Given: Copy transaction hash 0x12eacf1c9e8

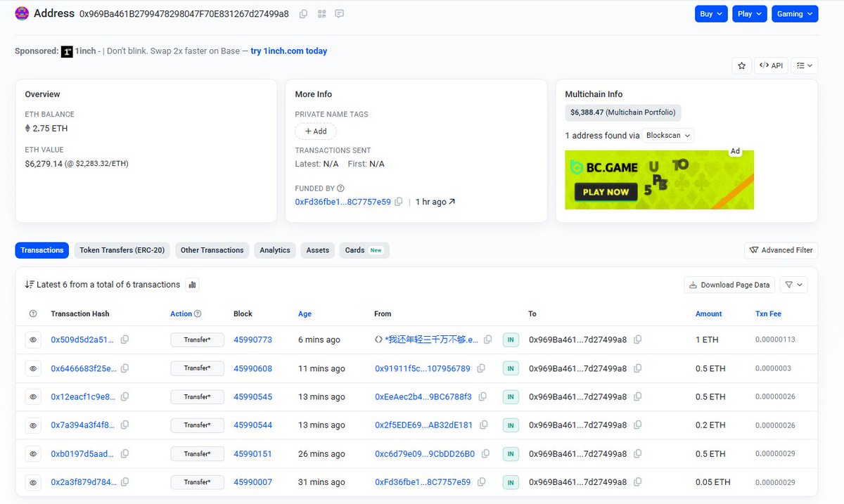Looking at the screenshot, I should point(124,396).
